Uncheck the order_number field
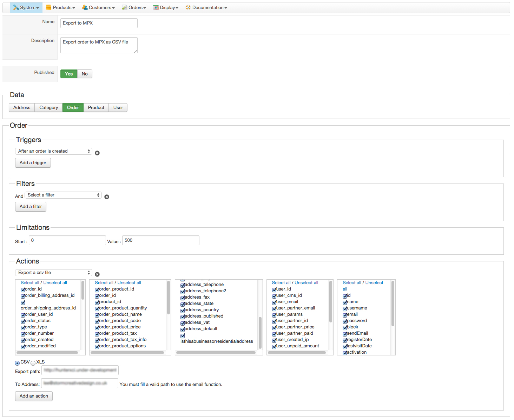The image size is (514, 420). pyautogui.click(x=23, y=334)
